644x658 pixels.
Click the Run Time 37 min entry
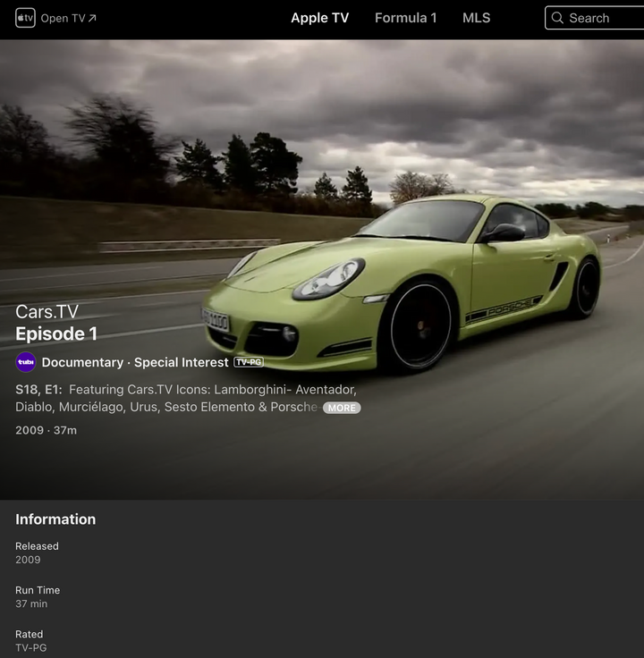point(38,597)
